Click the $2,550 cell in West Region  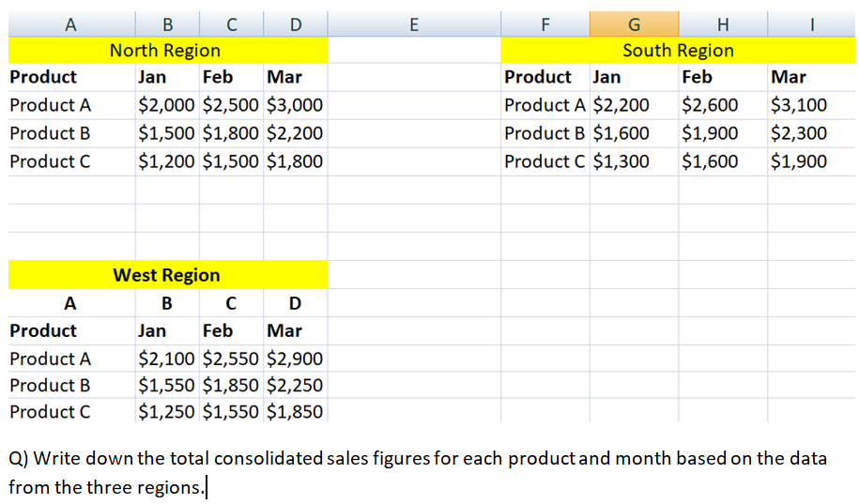click(231, 359)
